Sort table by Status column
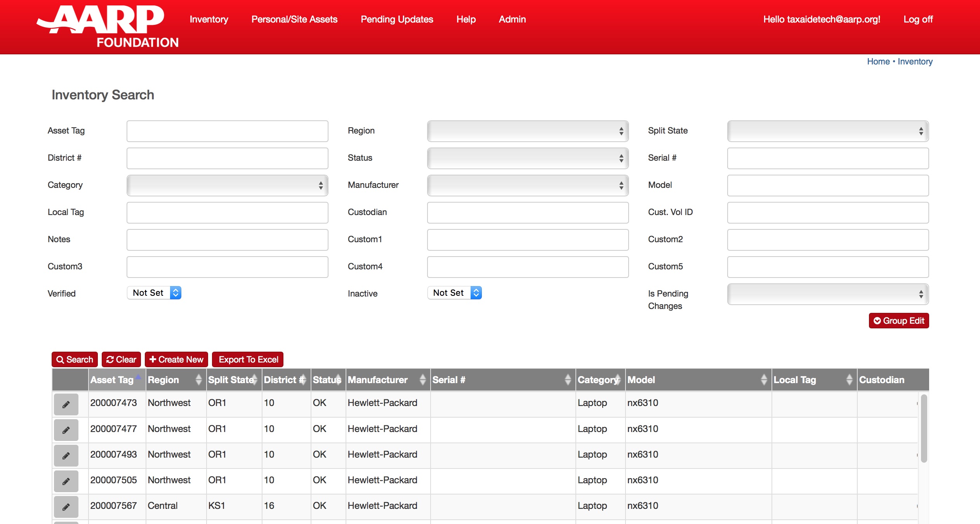Image resolution: width=980 pixels, height=524 pixels. pos(328,380)
